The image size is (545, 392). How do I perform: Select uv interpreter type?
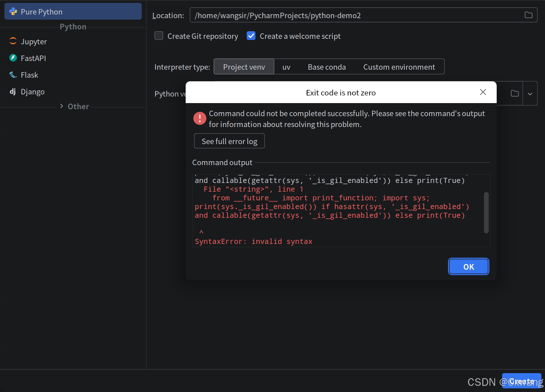(x=286, y=67)
